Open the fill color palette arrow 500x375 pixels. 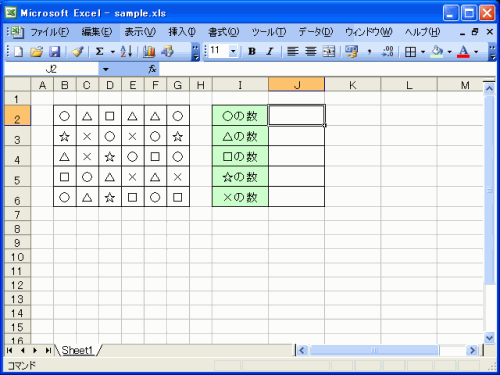(x=449, y=52)
